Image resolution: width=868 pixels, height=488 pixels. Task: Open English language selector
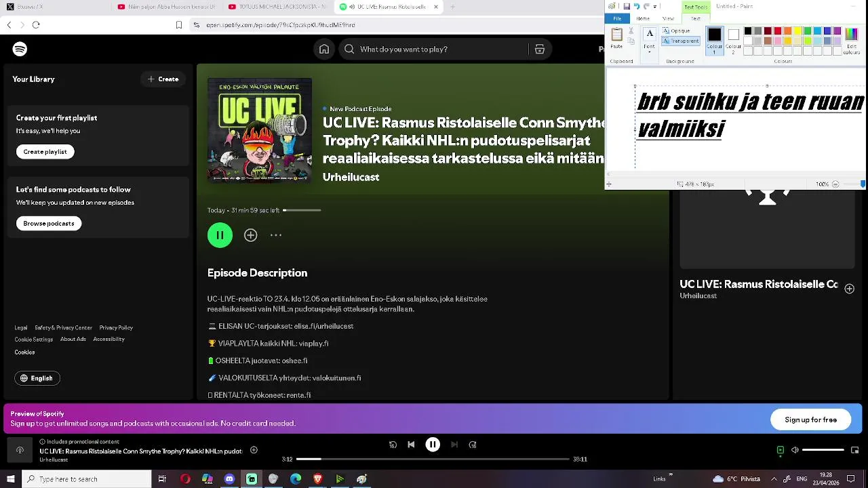[x=37, y=378]
